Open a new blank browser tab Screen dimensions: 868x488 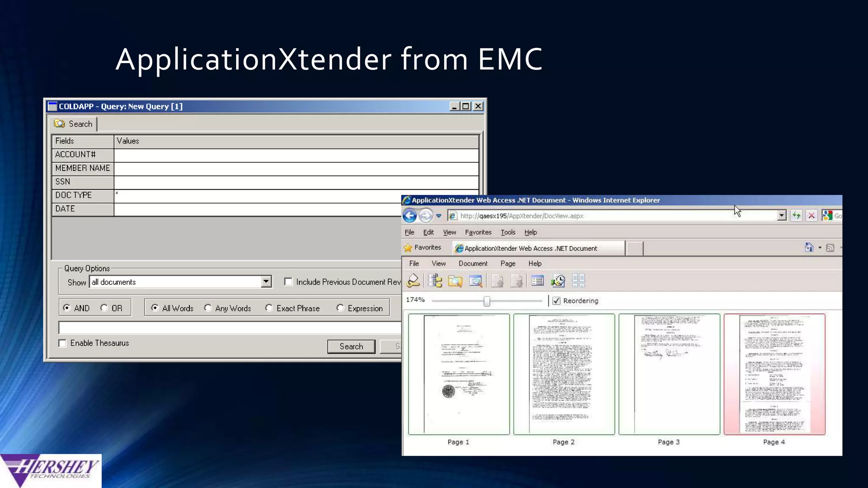[x=634, y=248]
